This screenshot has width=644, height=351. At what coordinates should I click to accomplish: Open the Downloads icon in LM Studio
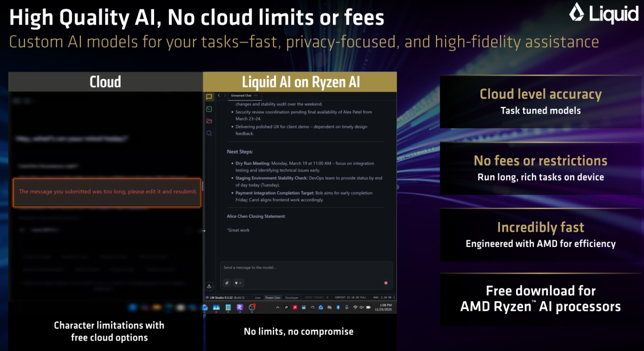click(209, 286)
